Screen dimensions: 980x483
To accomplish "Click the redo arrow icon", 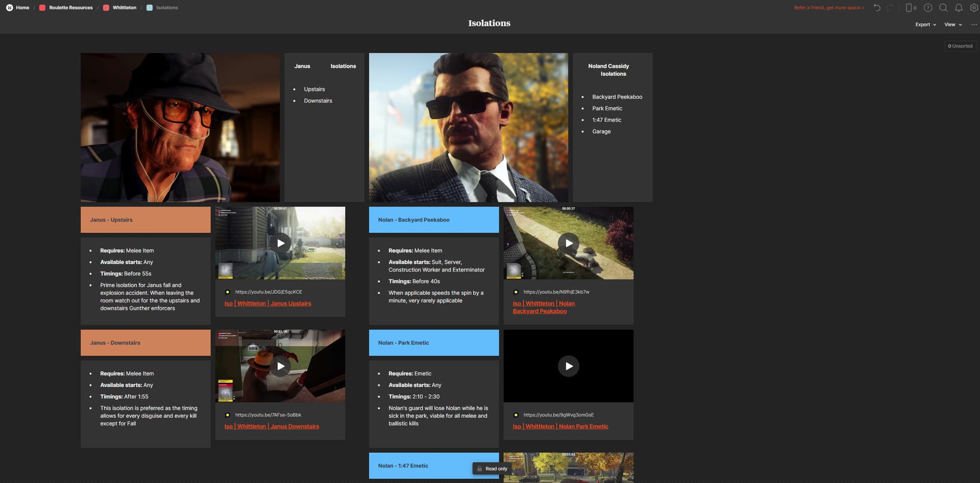I will 891,8.
